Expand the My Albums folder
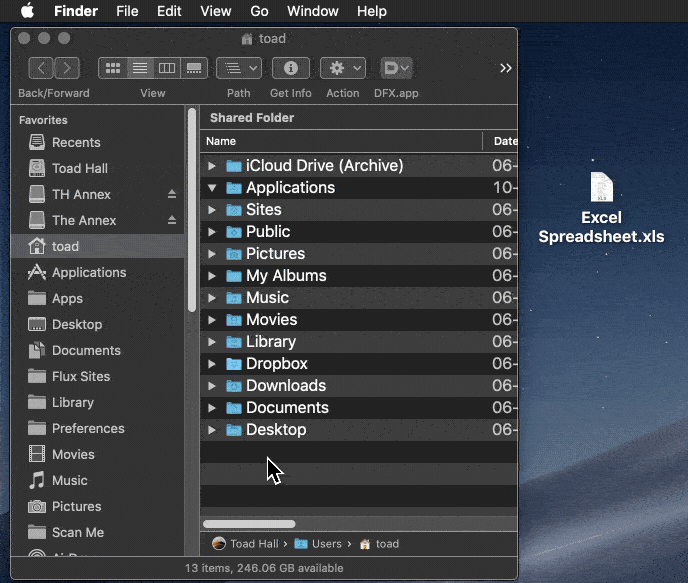The height and width of the screenshot is (583, 688). coord(211,276)
